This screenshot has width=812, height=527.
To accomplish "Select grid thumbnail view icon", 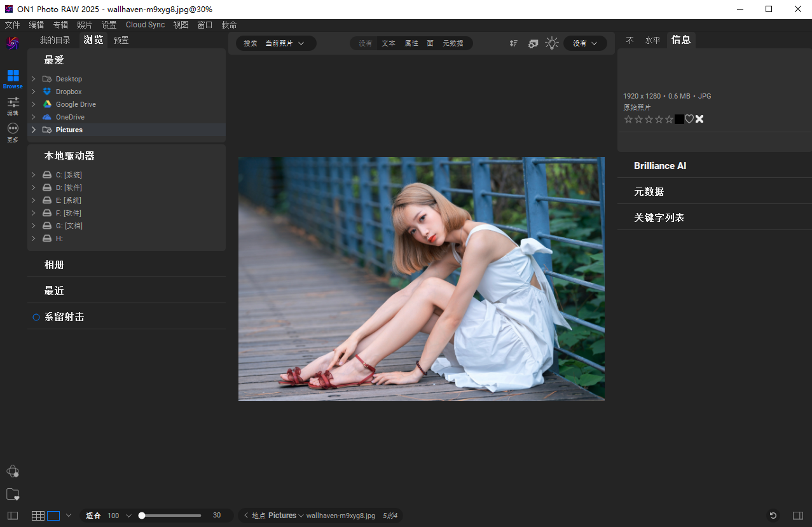I will tap(38, 516).
